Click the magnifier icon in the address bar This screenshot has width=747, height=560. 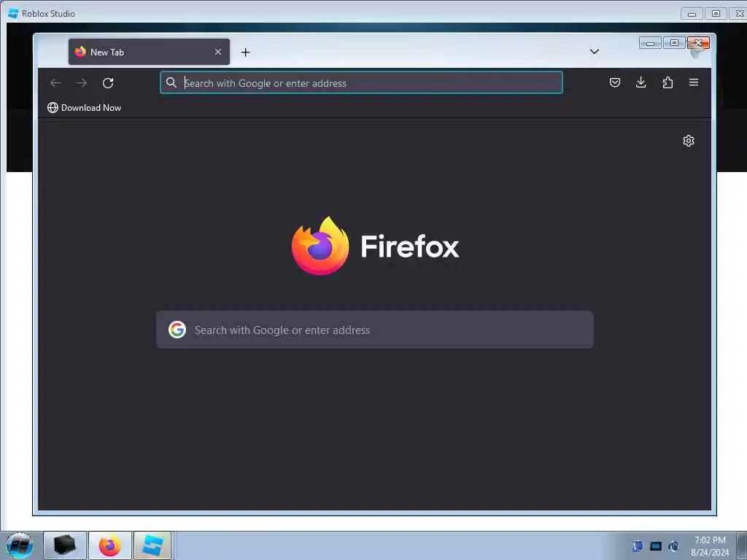[x=171, y=82]
